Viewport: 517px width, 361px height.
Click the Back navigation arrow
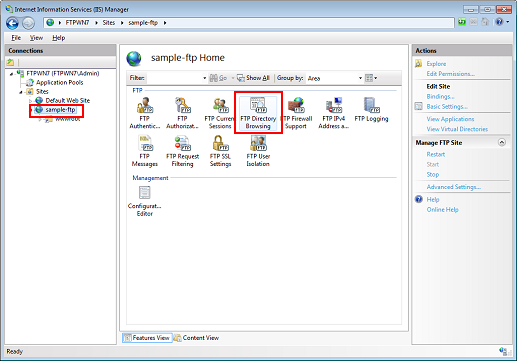[x=13, y=23]
